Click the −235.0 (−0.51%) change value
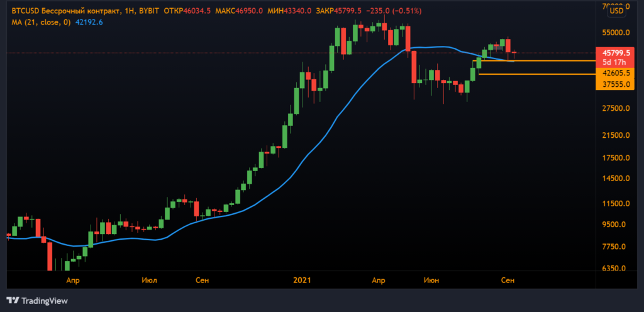Viewport: 644px width, 312px height. point(395,11)
